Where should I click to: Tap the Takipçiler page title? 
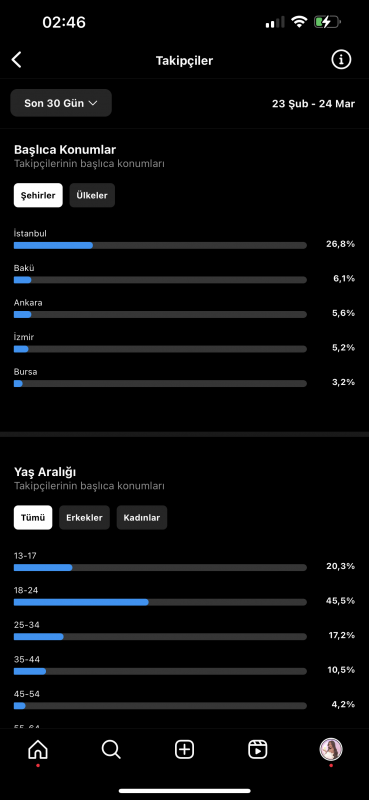(x=184, y=61)
